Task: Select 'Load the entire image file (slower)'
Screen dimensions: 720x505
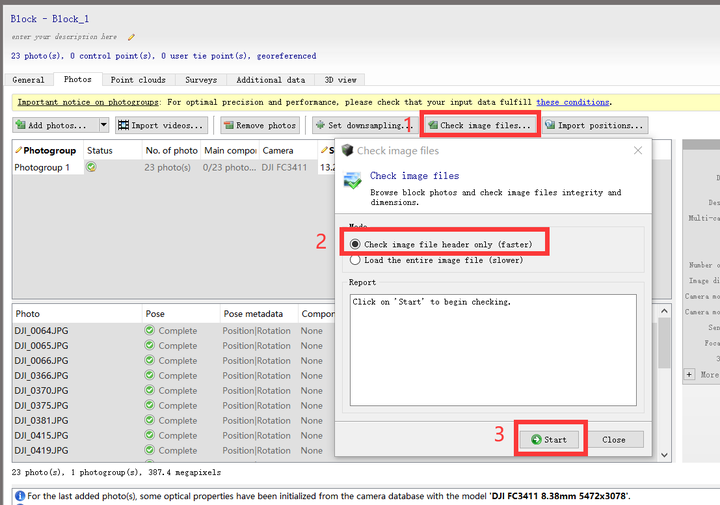Action: (x=355, y=260)
